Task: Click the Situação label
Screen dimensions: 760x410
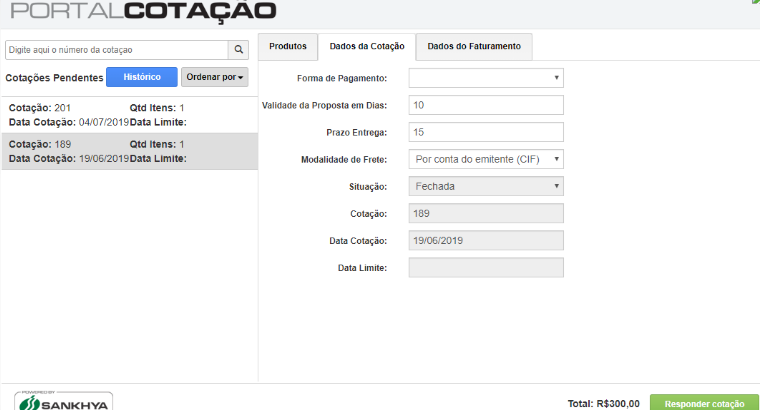Action: coord(368,187)
